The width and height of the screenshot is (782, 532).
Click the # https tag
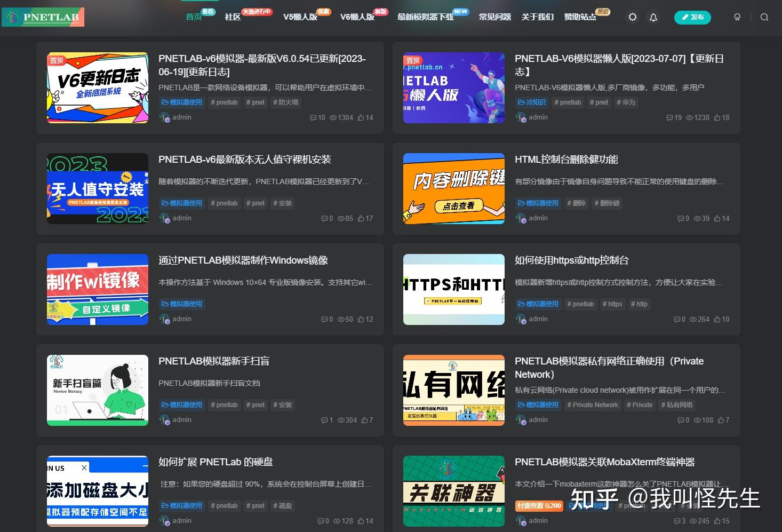coord(612,304)
